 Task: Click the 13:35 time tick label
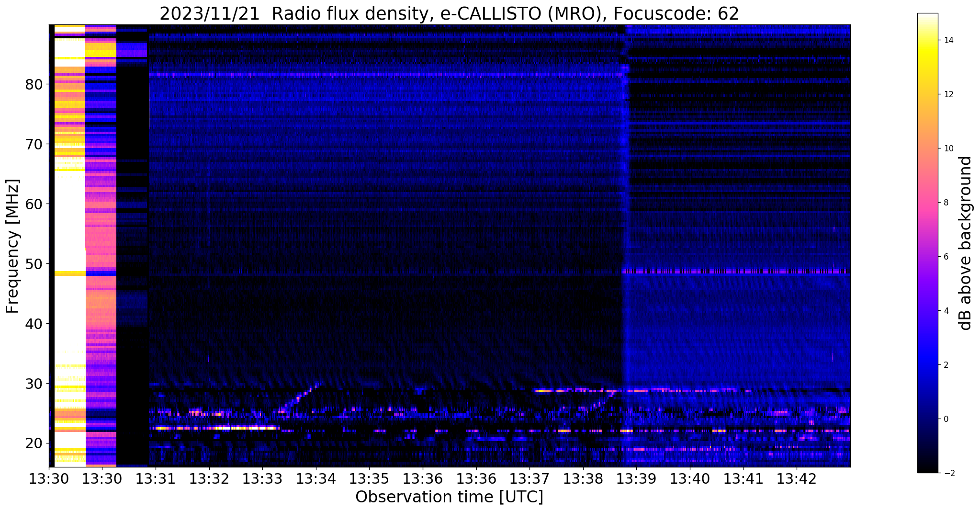(369, 479)
